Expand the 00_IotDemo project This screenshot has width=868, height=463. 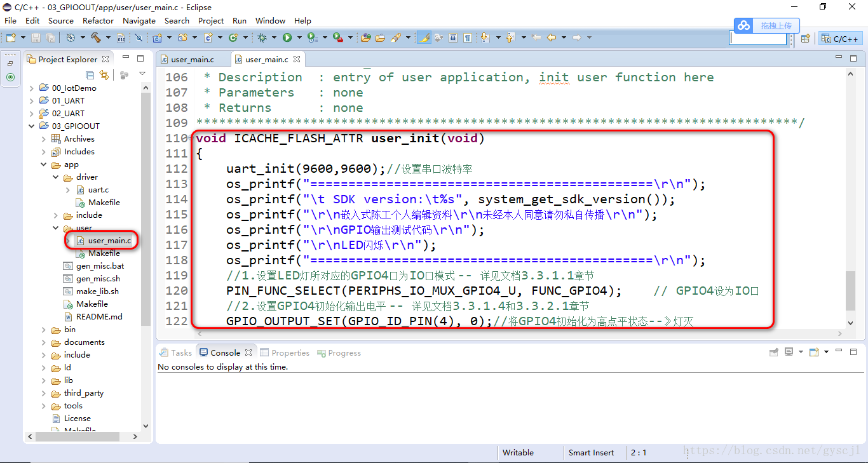32,88
